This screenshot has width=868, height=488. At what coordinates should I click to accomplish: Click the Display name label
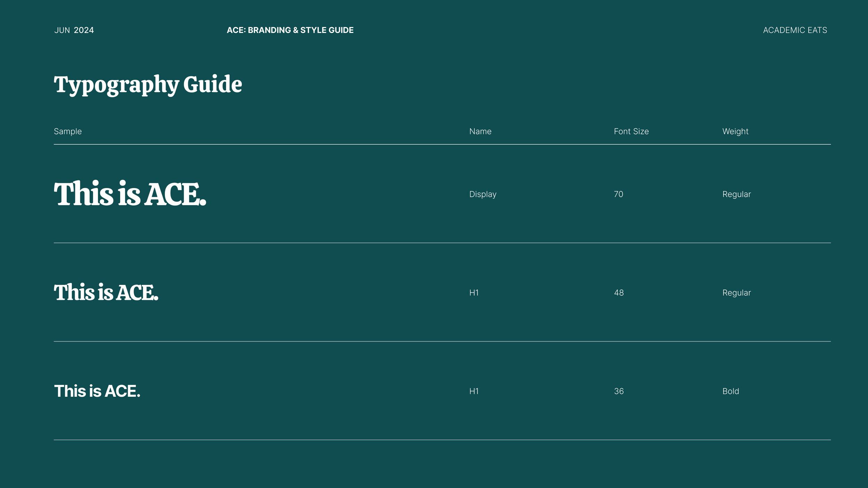[483, 194]
